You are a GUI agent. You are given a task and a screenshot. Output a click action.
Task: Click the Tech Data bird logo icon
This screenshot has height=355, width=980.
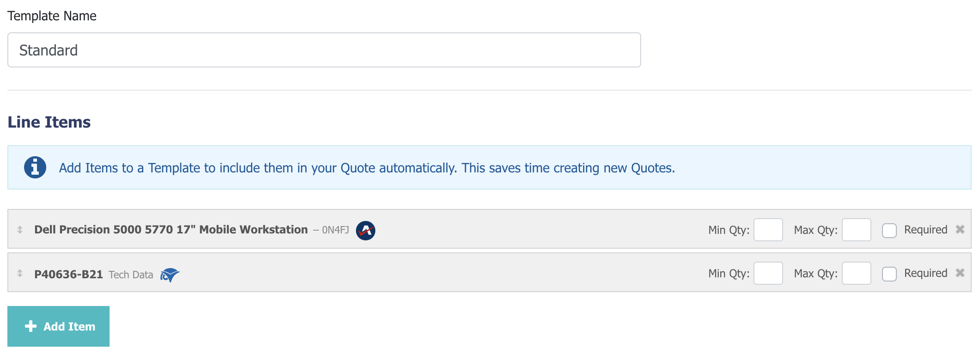click(x=170, y=275)
